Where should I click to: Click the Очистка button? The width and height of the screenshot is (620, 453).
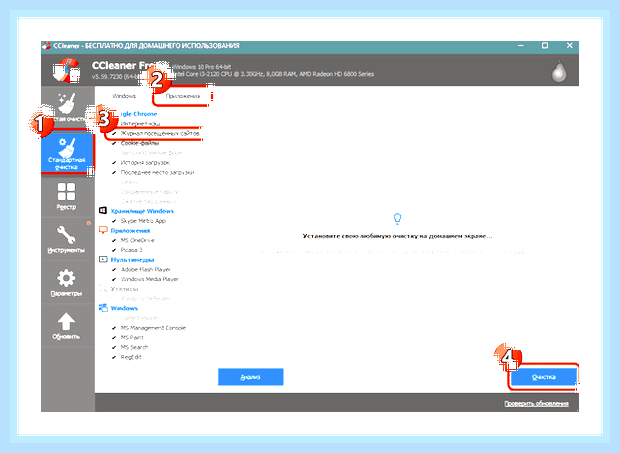544,377
